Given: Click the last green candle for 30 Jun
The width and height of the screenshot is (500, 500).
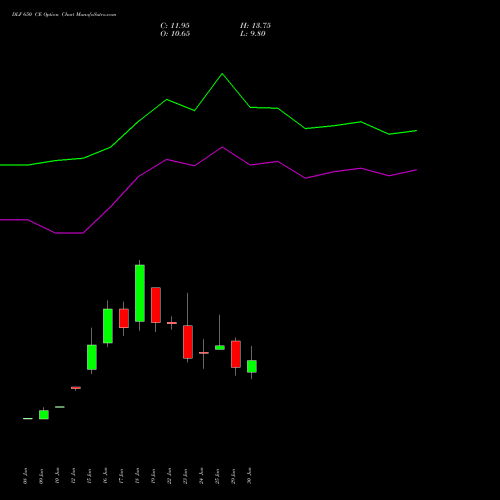Looking at the screenshot, I should [x=252, y=366].
